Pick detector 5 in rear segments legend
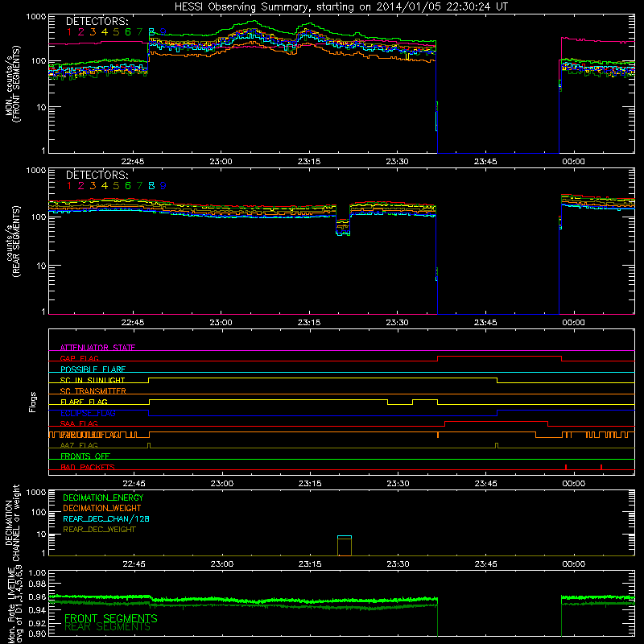The width and height of the screenshot is (644, 644). (116, 186)
